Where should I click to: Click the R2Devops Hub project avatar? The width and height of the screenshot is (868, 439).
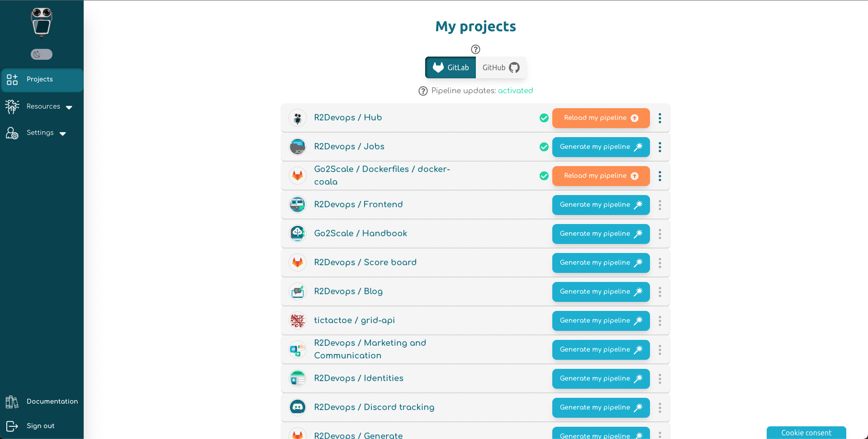coord(297,118)
